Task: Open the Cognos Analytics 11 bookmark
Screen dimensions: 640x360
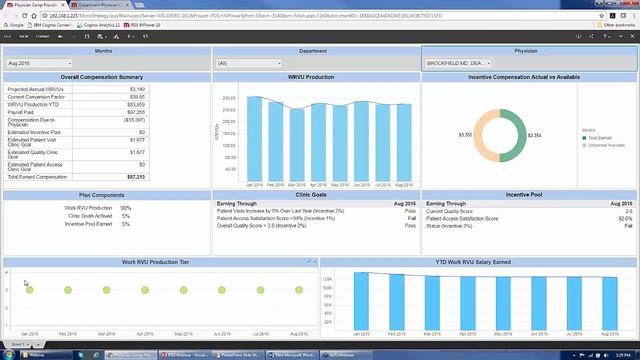Action: [98, 25]
